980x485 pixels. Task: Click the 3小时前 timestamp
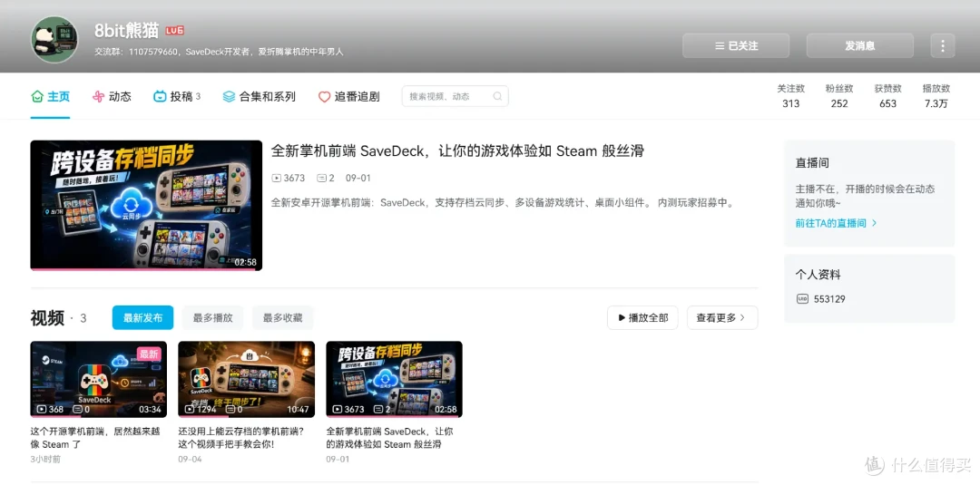pyautogui.click(x=45, y=459)
